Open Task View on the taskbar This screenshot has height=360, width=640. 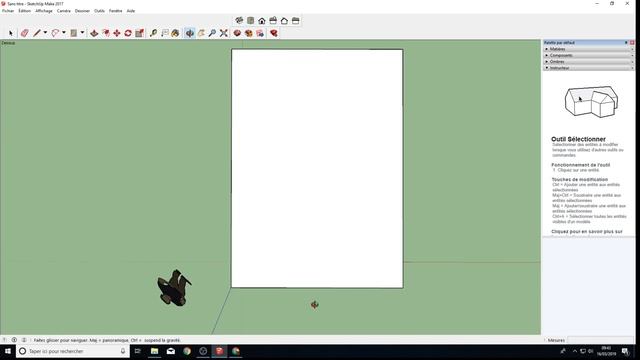138,351
